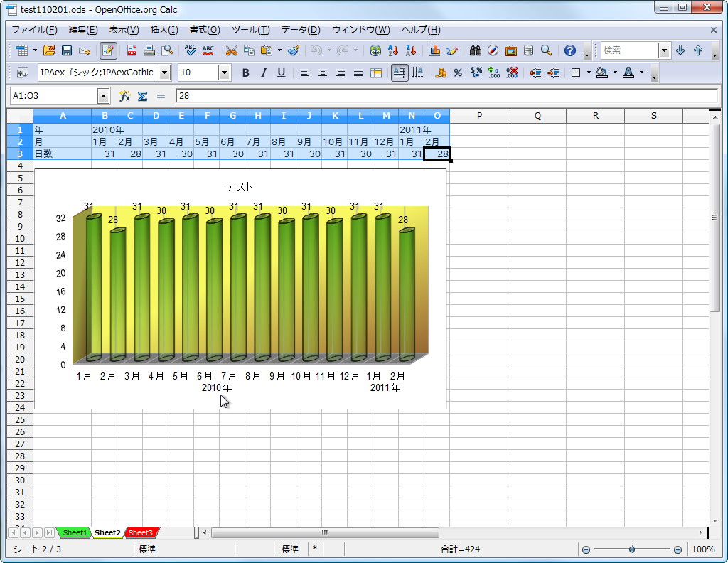
Task: Expand Font Color dropdown arrow
Action: pyautogui.click(x=642, y=73)
